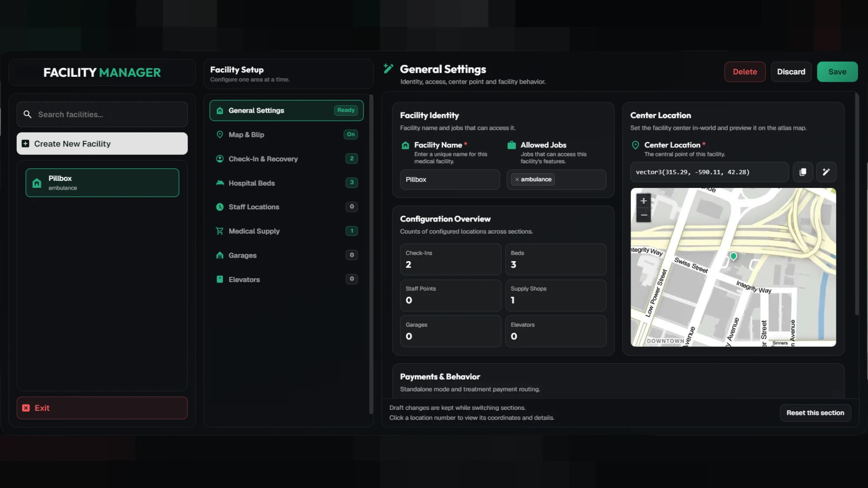The image size is (868, 488).
Task: Select the Pillbox facility entry
Action: coord(102,183)
